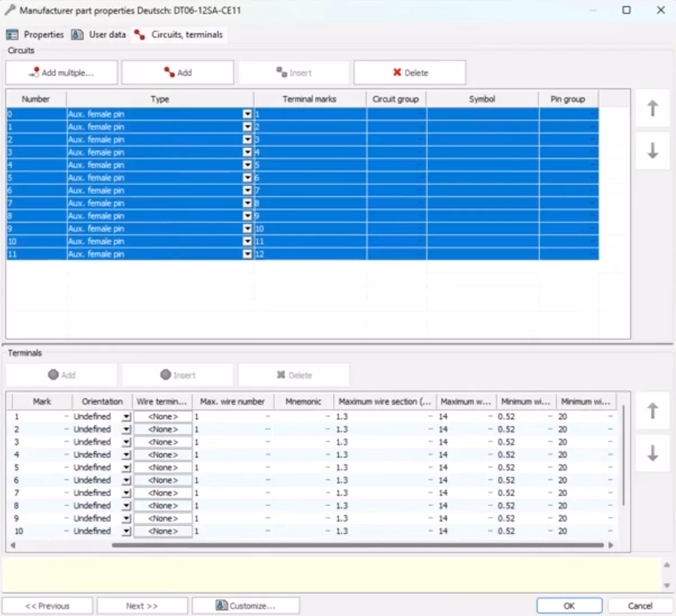Click the right arrow of the horizontal scrollbar
Screen dimensions: 676x616
coord(611,545)
